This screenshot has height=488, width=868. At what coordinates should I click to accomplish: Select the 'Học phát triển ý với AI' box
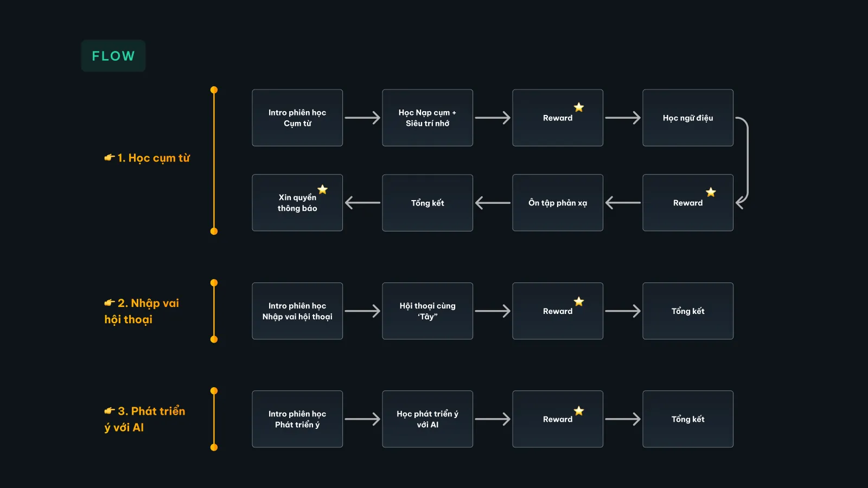427,419
